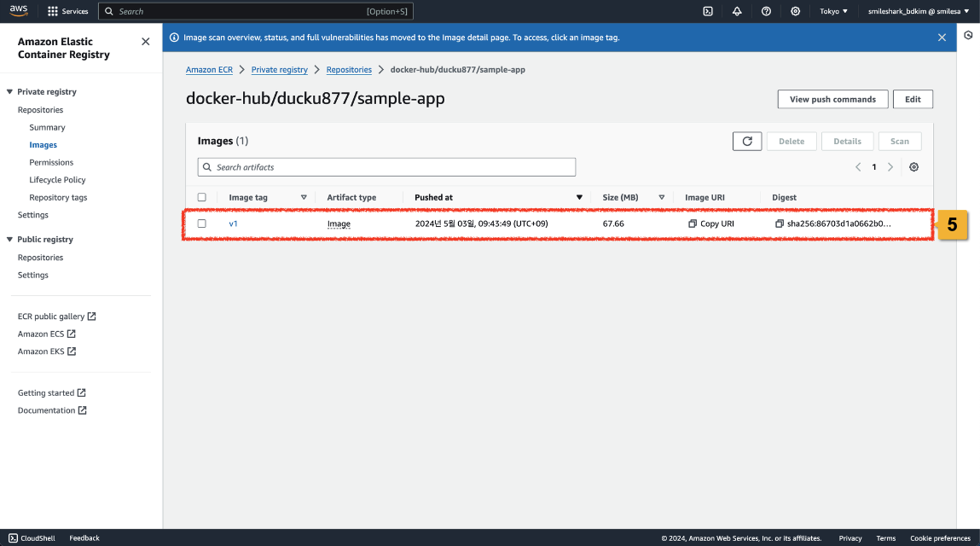Open the v1 image tag link
The image size is (980, 546).
click(233, 224)
